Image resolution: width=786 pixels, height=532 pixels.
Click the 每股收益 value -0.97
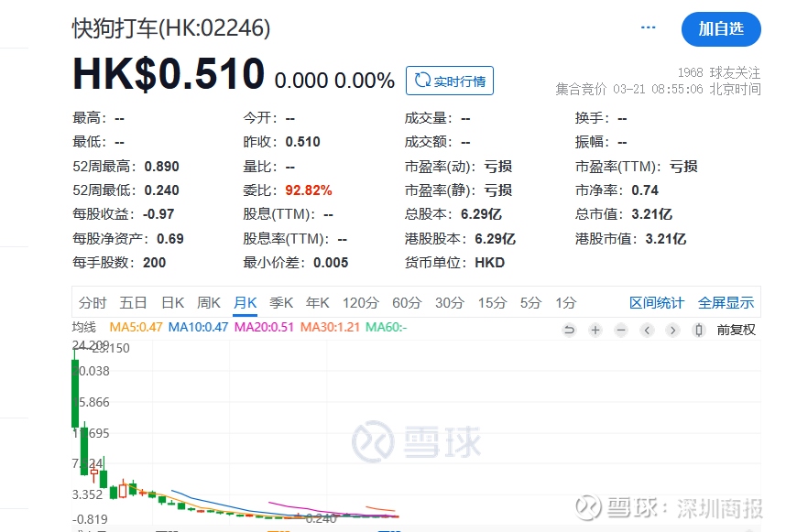click(x=158, y=214)
